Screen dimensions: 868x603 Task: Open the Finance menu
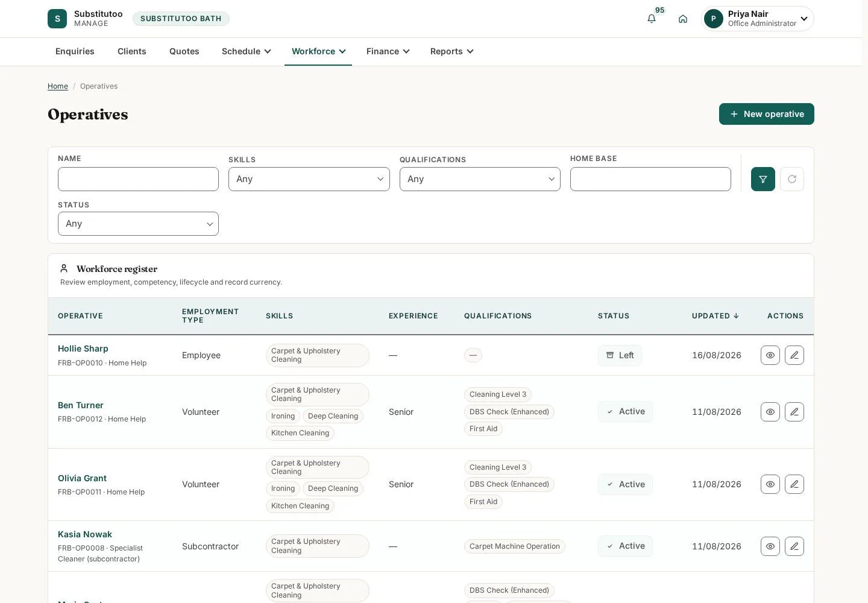click(388, 51)
